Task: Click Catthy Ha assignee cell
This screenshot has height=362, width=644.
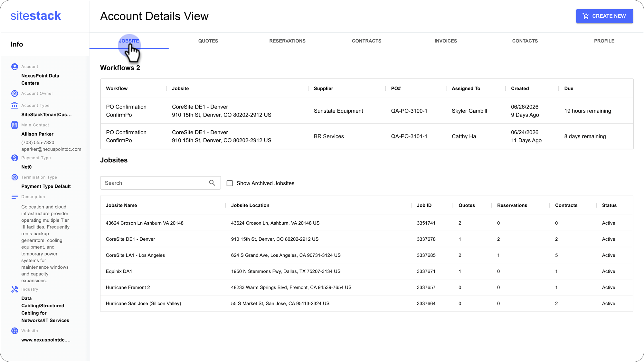Action: click(464, 136)
